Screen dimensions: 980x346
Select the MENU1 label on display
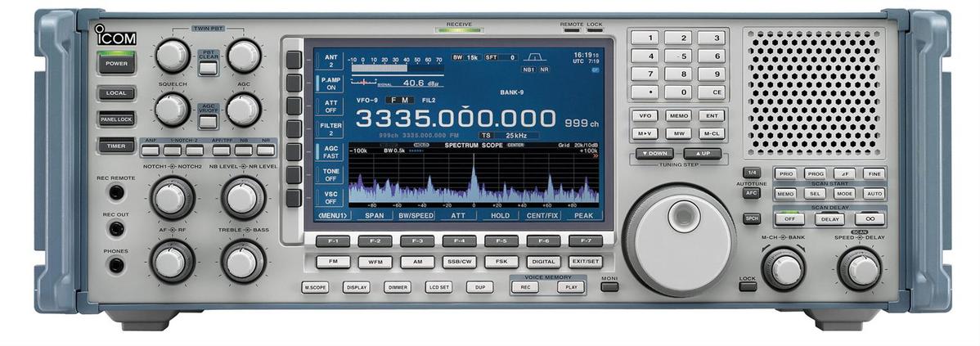[x=331, y=216]
